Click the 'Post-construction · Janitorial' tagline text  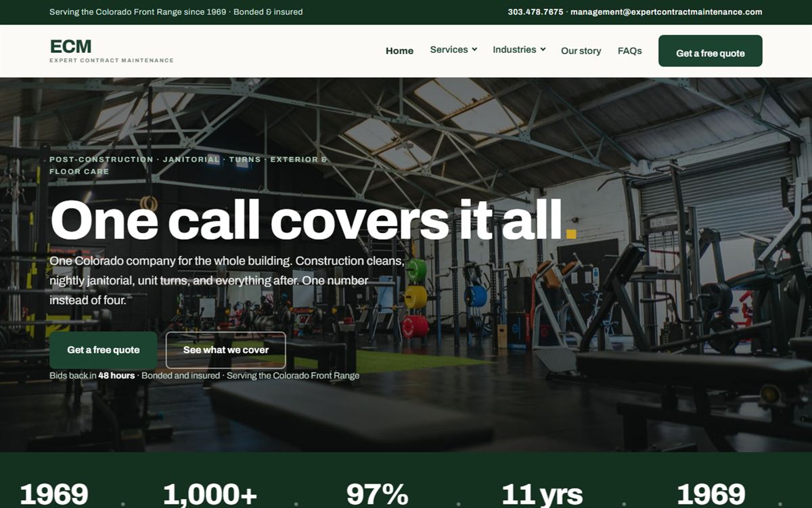pos(189,165)
